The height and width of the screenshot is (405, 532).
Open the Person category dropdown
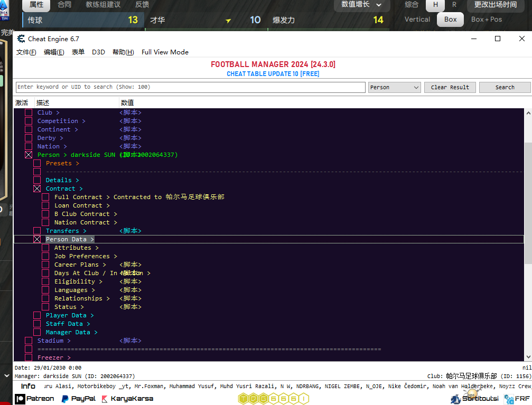395,88
